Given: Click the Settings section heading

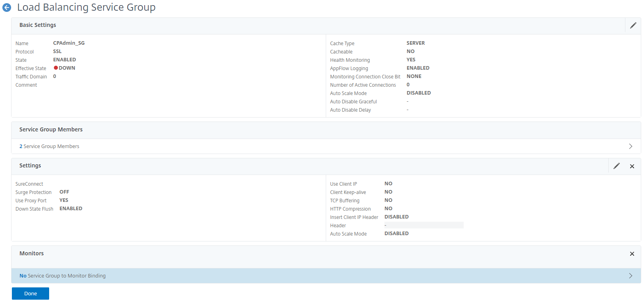Looking at the screenshot, I should tap(30, 165).
